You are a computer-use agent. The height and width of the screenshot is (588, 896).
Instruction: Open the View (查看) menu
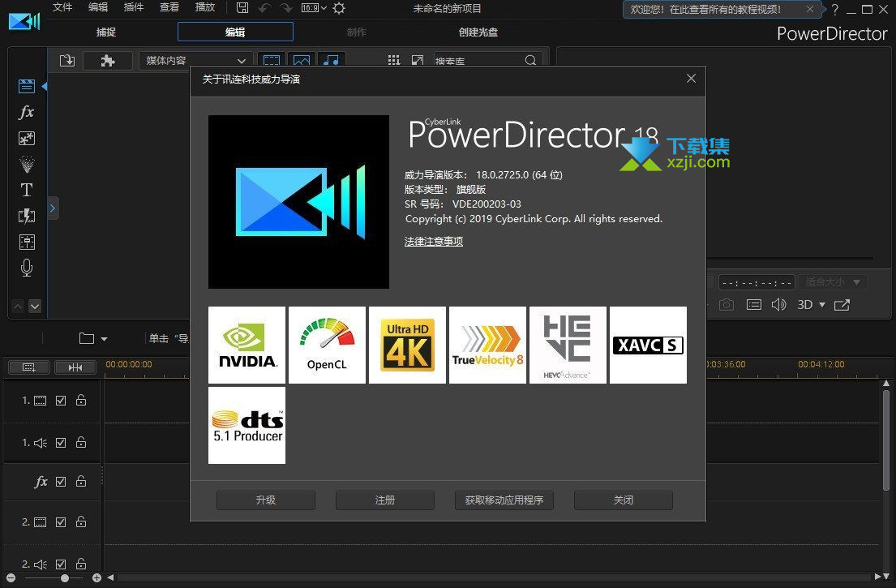coord(169,7)
